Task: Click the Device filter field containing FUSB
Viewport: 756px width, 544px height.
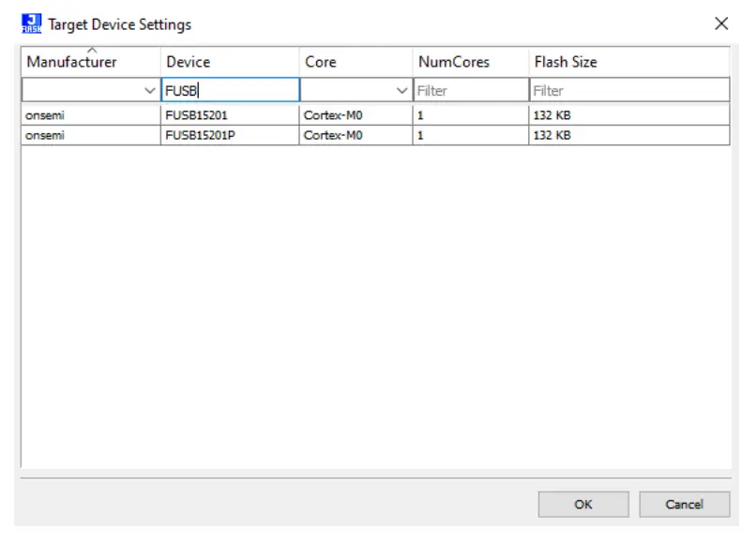Action: pos(230,90)
